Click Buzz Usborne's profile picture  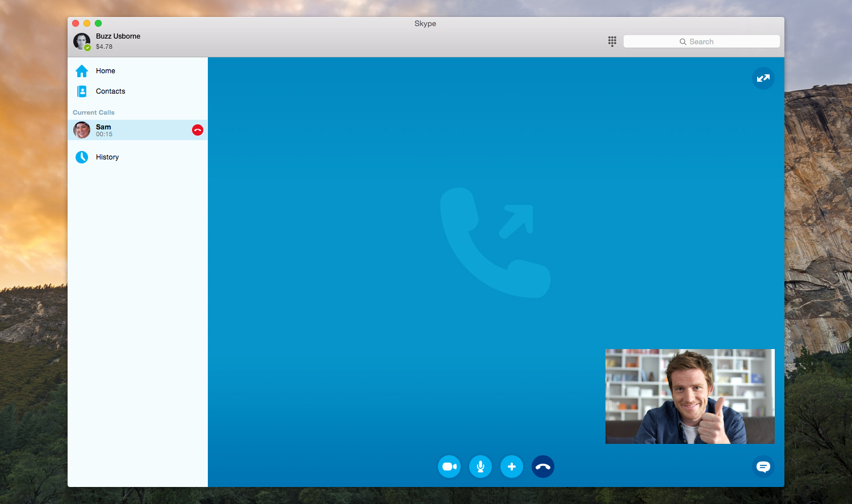pos(81,41)
